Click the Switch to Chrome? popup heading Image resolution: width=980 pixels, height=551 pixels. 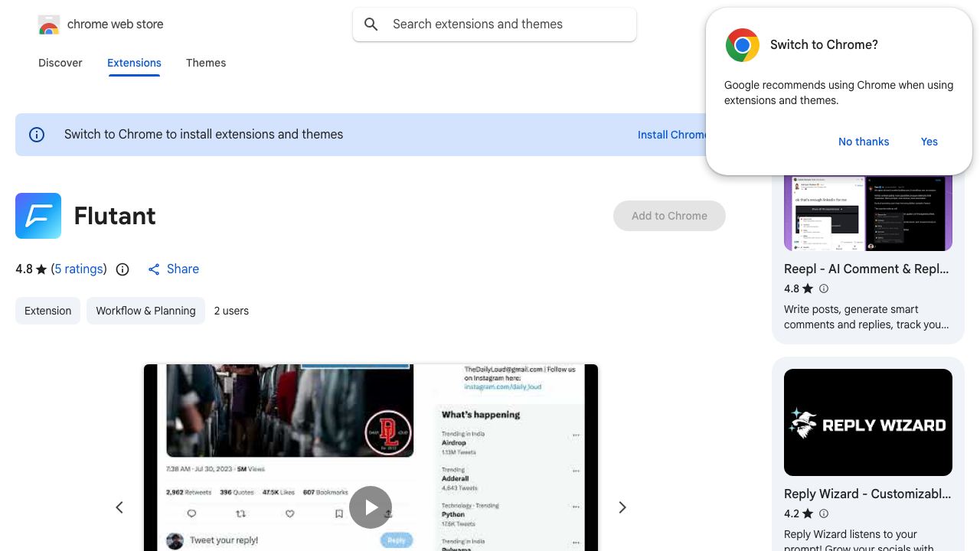pos(824,45)
